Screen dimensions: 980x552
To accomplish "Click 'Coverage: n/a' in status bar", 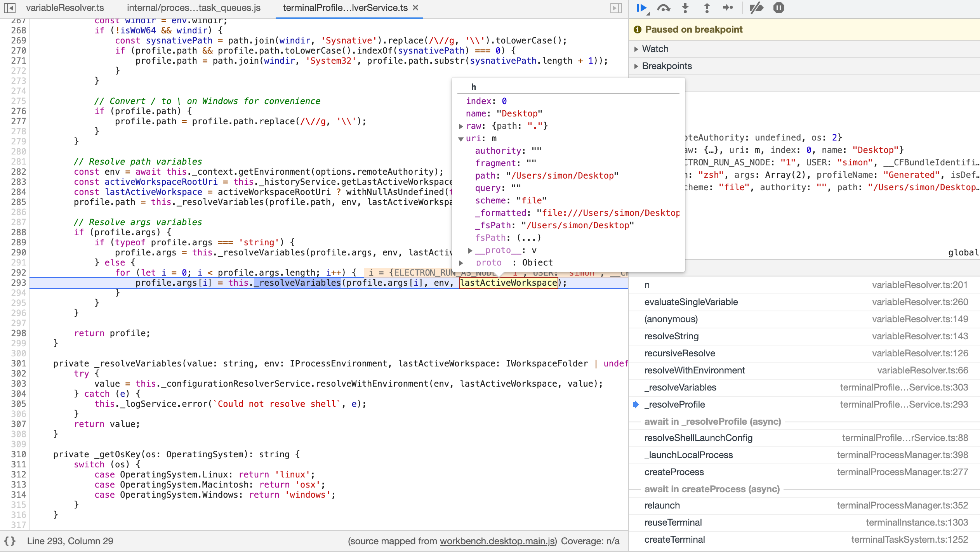I will click(x=590, y=541).
